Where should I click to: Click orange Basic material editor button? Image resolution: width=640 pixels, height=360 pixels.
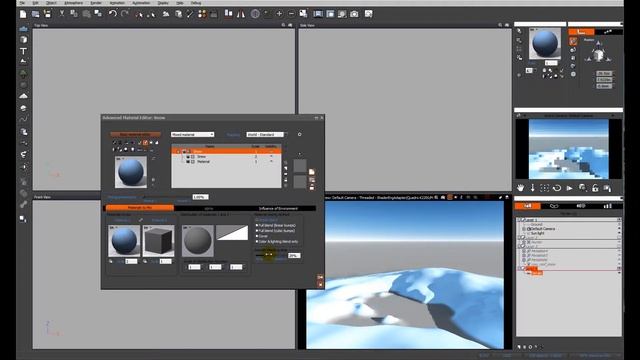[135, 134]
